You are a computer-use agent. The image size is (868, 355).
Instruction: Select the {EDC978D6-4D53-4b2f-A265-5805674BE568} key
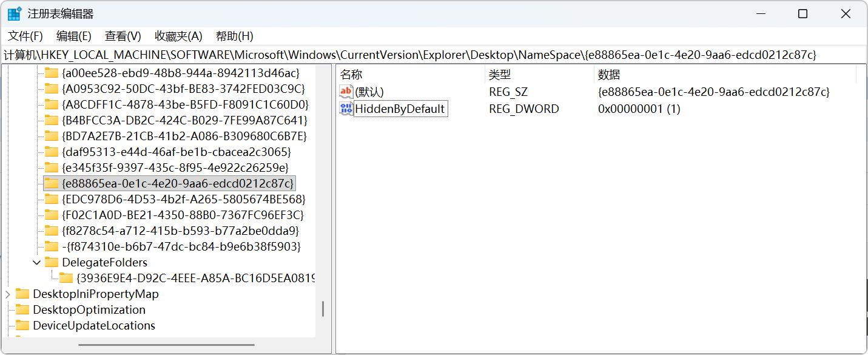[184, 199]
